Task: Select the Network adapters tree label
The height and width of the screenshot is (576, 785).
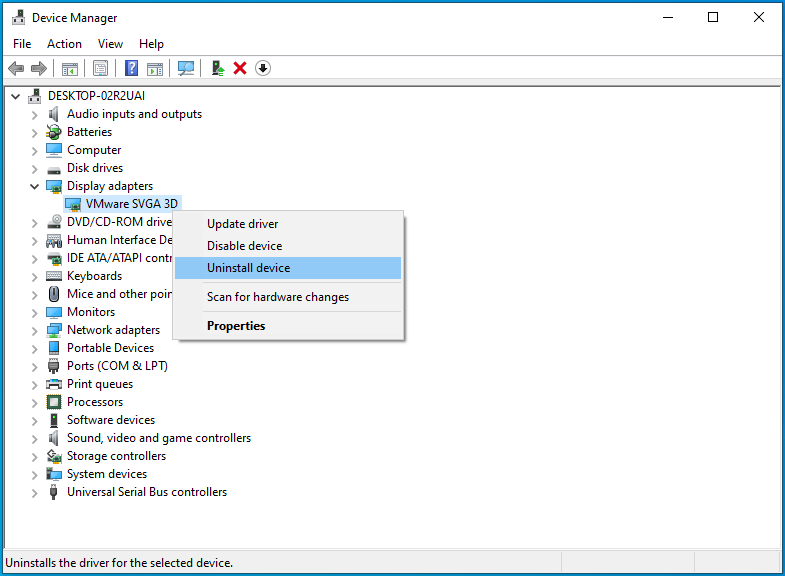Action: 114,330
